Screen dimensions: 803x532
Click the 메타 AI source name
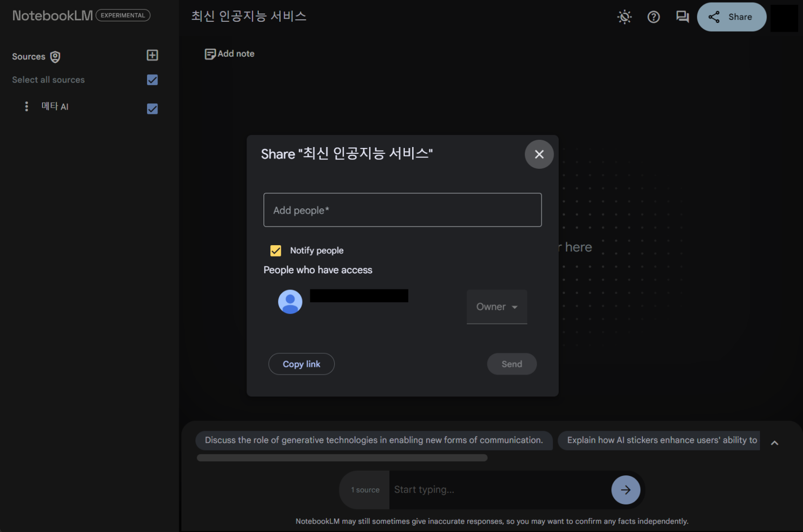pyautogui.click(x=55, y=107)
